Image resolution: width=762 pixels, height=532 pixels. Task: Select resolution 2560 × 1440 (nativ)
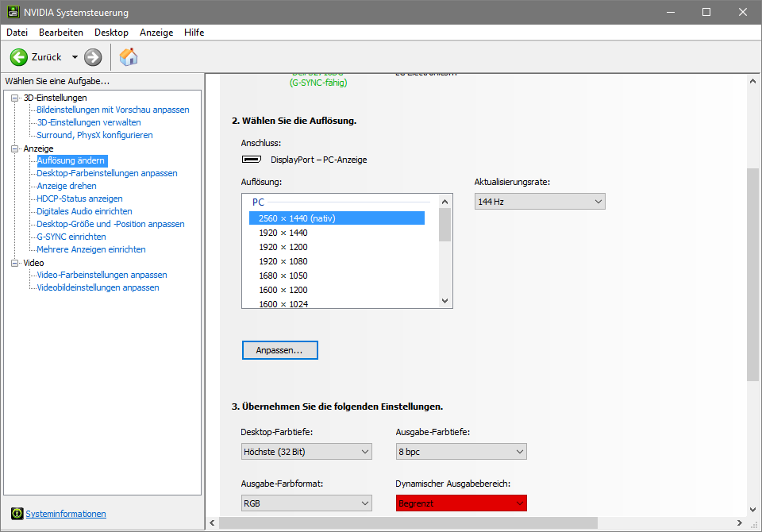coord(337,218)
